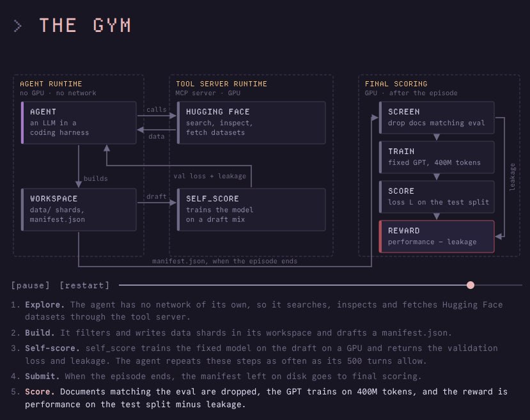Click the 'calls' arrow label
The image size is (530, 420).
(157, 109)
